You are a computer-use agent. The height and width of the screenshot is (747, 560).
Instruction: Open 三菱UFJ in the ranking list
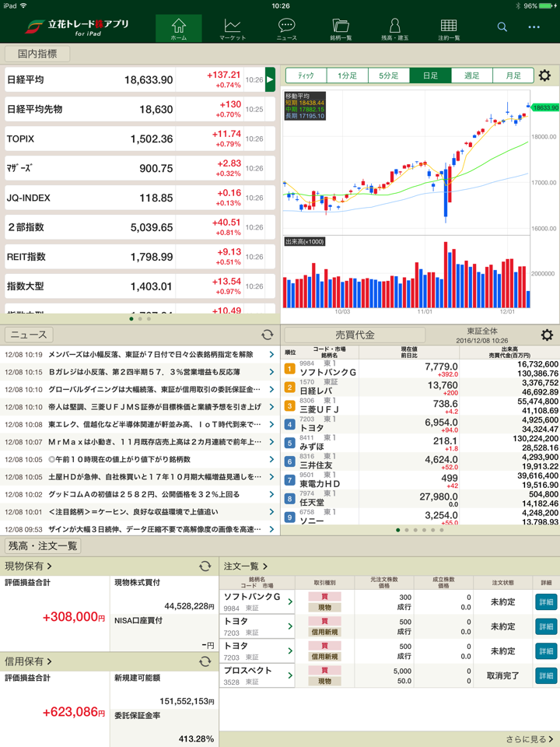tap(421, 405)
